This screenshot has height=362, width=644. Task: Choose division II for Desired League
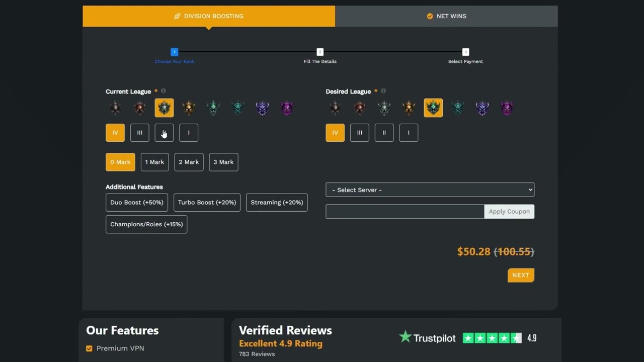[384, 133]
